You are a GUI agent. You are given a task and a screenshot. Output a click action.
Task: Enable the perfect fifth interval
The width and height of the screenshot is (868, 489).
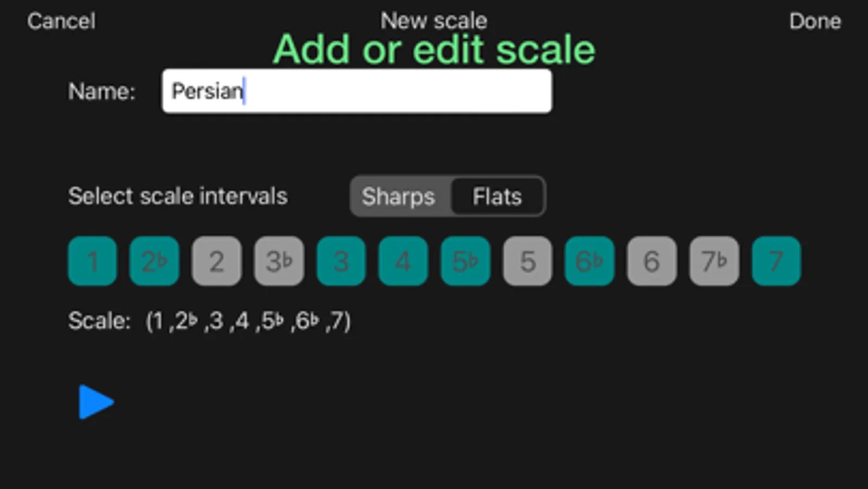click(528, 261)
